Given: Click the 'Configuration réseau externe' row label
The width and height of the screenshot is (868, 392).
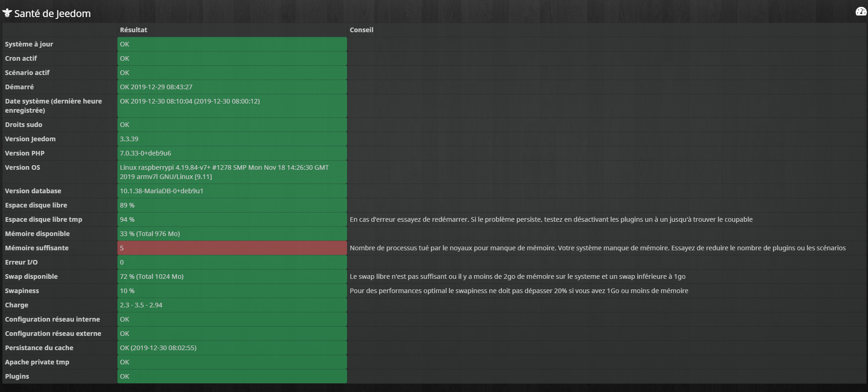Looking at the screenshot, I should pos(53,334).
